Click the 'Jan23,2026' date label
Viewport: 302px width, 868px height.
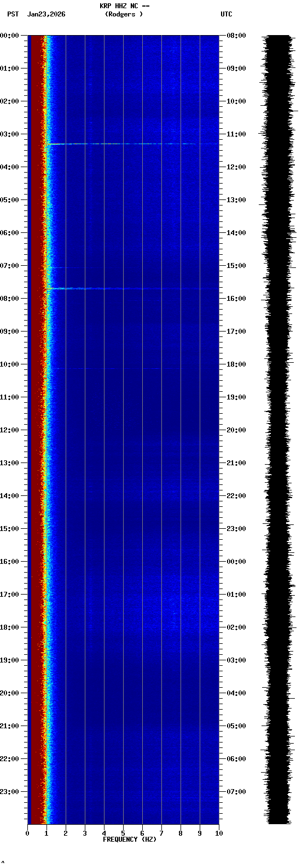click(x=46, y=14)
